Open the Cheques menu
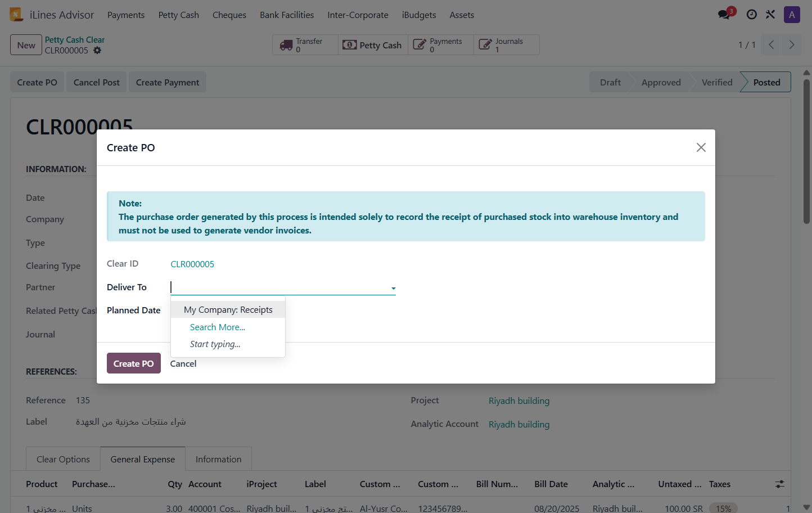 click(x=229, y=15)
